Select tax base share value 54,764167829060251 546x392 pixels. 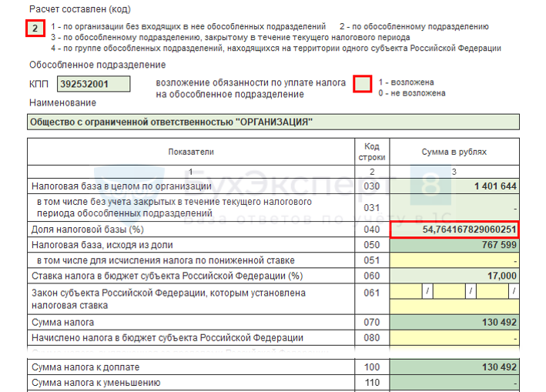(x=454, y=230)
